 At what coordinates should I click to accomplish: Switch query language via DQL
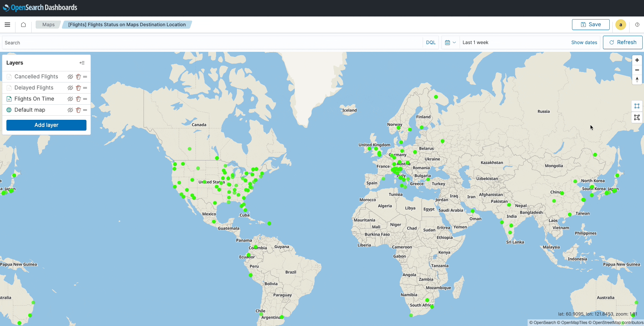tap(431, 42)
